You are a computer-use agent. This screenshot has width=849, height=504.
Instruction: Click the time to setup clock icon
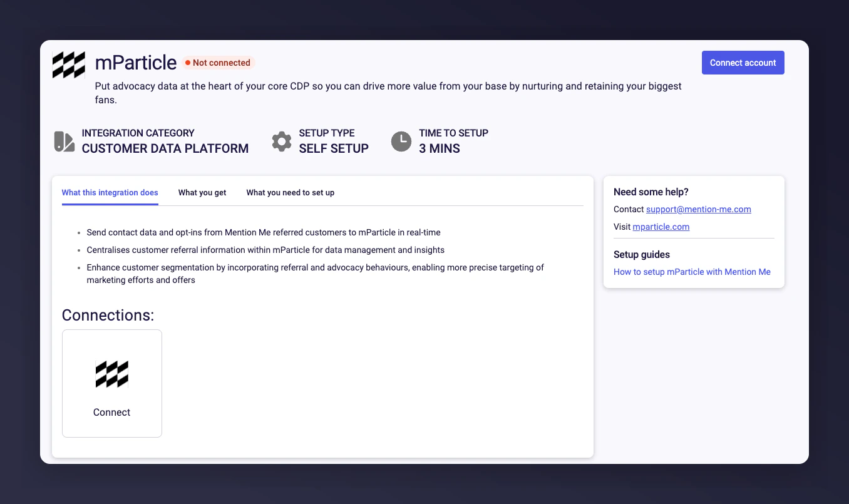coord(401,141)
